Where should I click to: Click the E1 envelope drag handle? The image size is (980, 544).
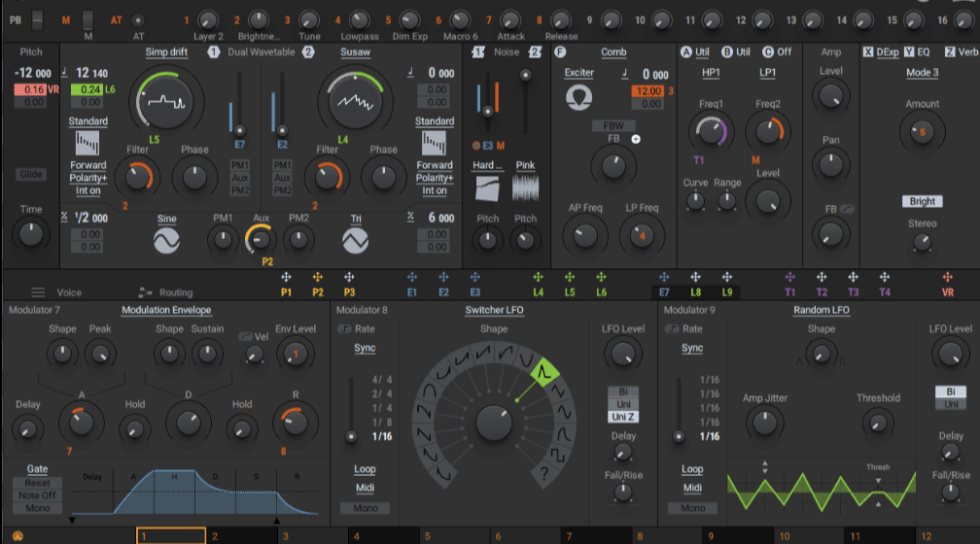(x=412, y=277)
